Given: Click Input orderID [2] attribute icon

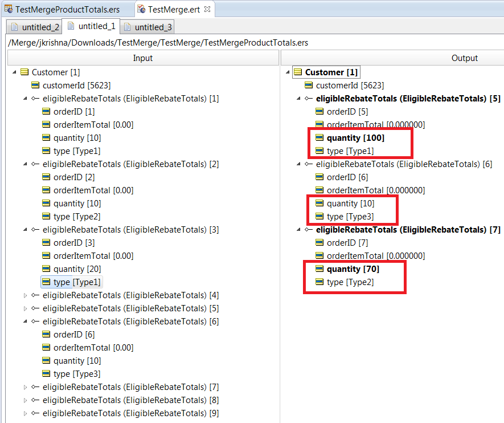Looking at the screenshot, I should tap(46, 177).
